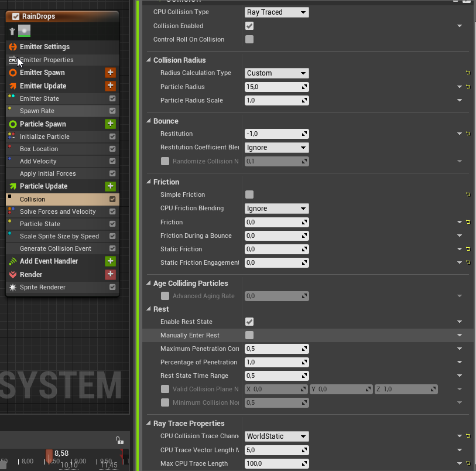This screenshot has width=476, height=471.
Task: Disable the Collision module checkbox
Action: click(112, 199)
